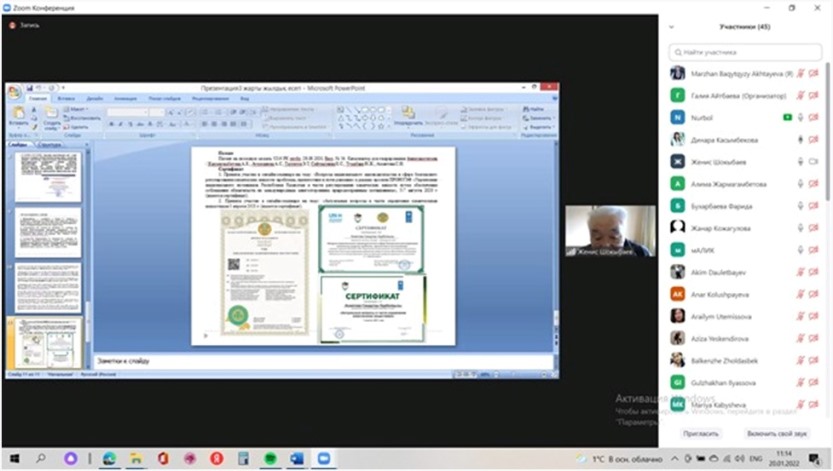Switch to the Вставка ribbon tab
This screenshot has width=833, height=471.
67,99
